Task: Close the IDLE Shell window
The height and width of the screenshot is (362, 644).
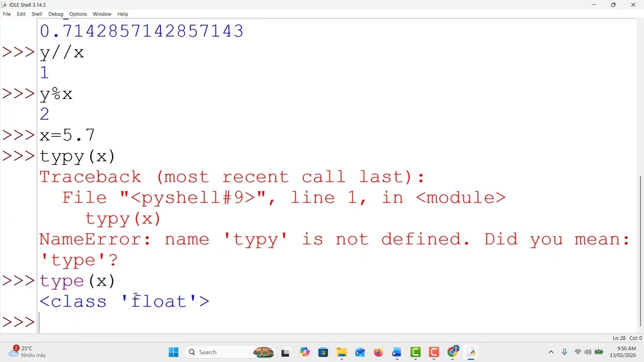Action: (633, 5)
